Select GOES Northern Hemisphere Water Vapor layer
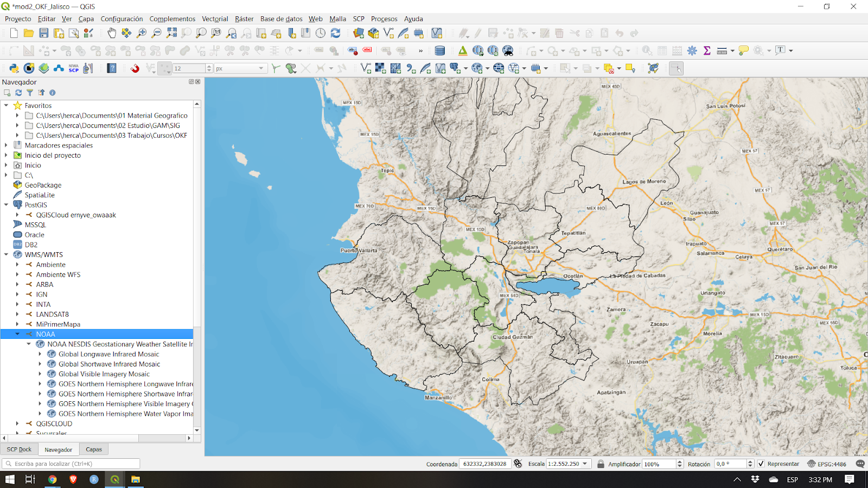868x488 pixels. (x=126, y=414)
